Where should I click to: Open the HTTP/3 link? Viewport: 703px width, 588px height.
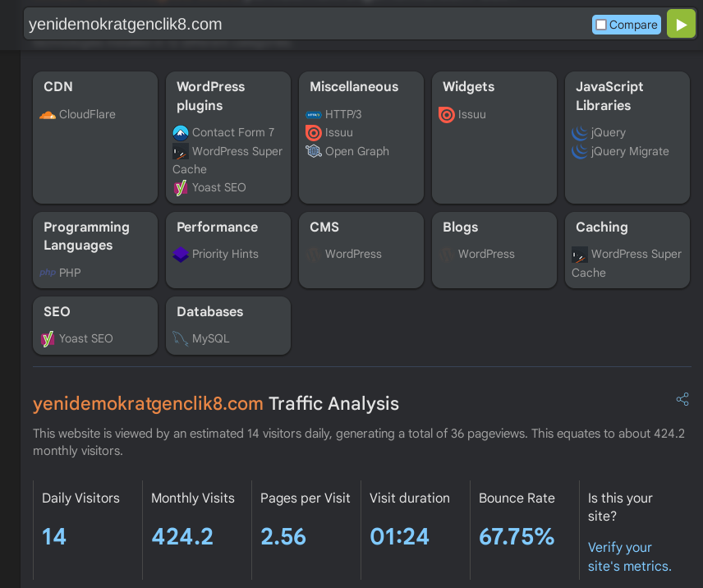[x=343, y=115]
